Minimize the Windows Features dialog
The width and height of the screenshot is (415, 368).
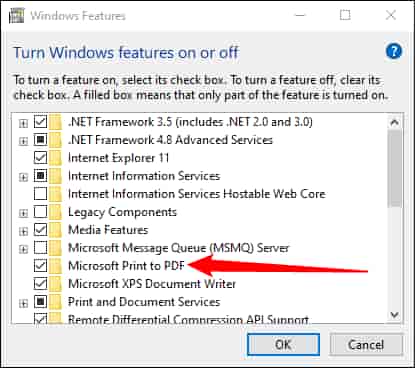coord(300,15)
